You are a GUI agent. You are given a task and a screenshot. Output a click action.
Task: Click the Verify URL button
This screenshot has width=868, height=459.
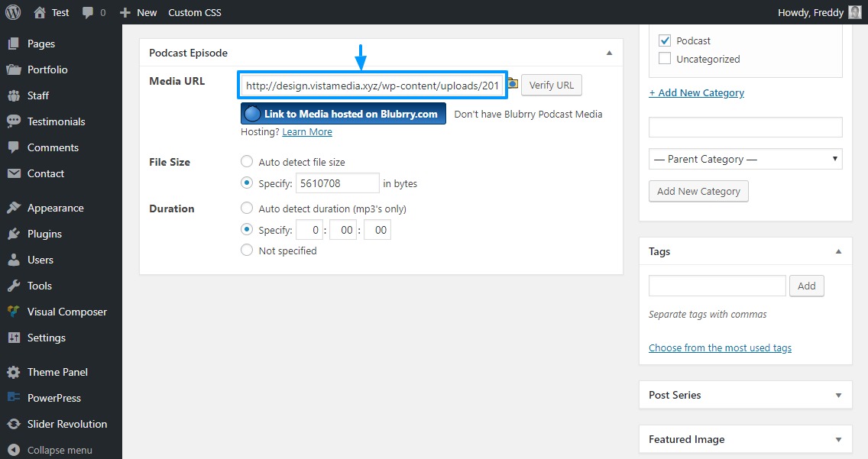(x=552, y=86)
